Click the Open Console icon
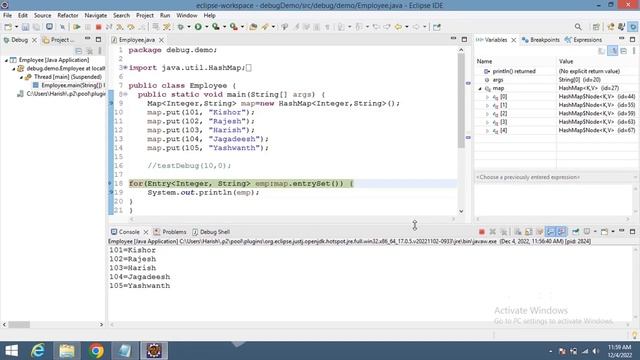This screenshot has height=360, width=640. (x=604, y=232)
